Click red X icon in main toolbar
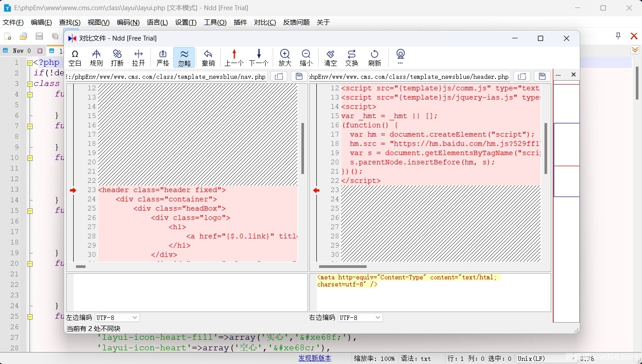The image size is (642, 364). pyautogui.click(x=634, y=36)
